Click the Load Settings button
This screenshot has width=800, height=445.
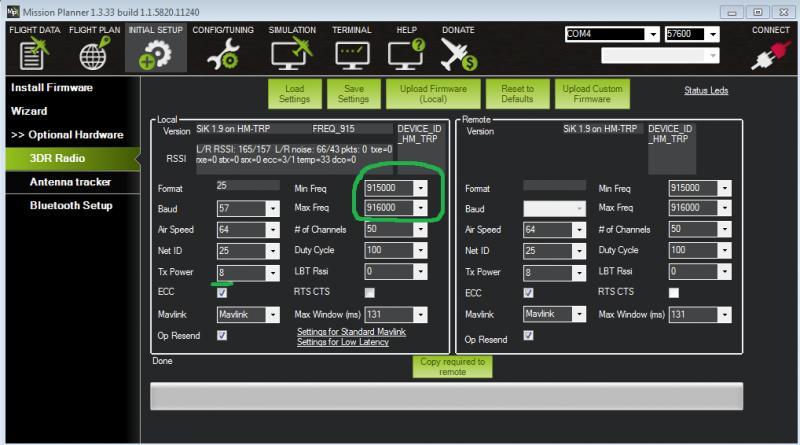(x=294, y=94)
